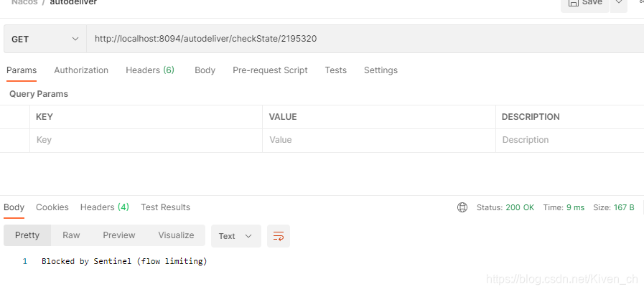Open the Text format dropdown
The height and width of the screenshot is (292, 644).
(x=235, y=236)
